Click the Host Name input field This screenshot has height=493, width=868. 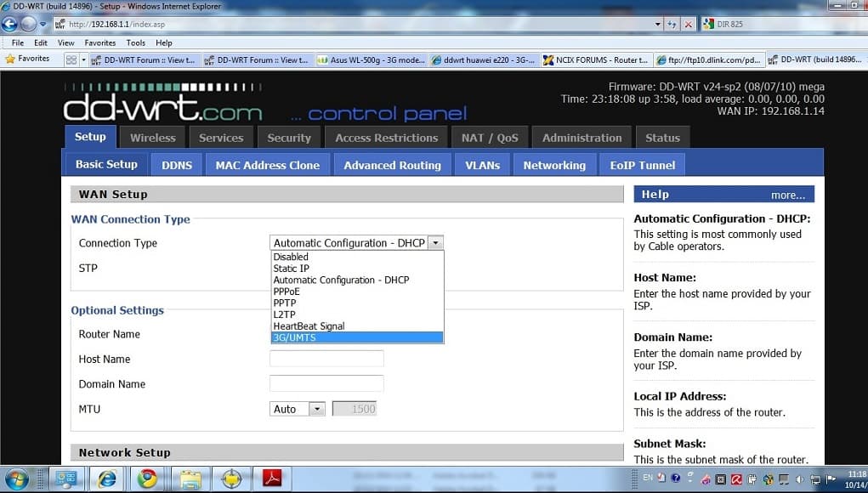326,359
